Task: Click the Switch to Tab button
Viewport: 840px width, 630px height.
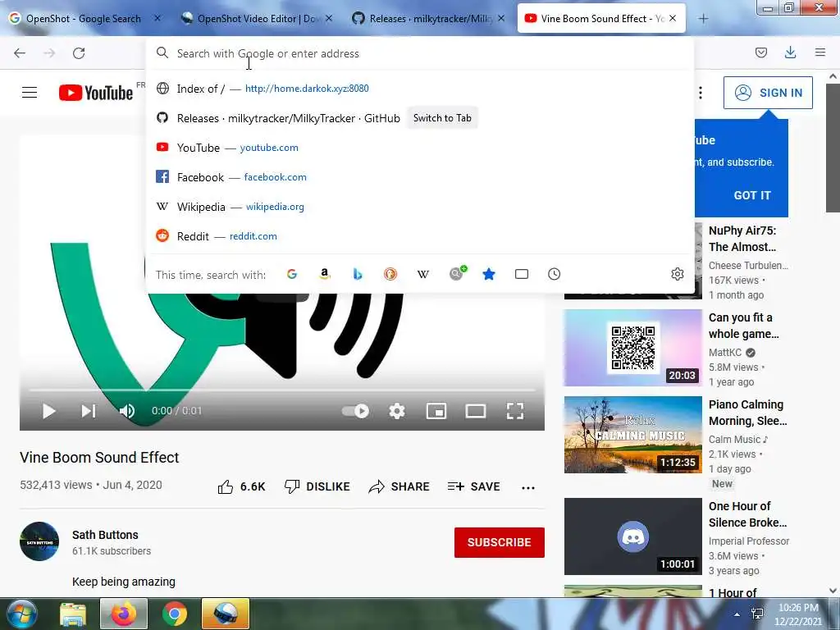Action: 442,118
